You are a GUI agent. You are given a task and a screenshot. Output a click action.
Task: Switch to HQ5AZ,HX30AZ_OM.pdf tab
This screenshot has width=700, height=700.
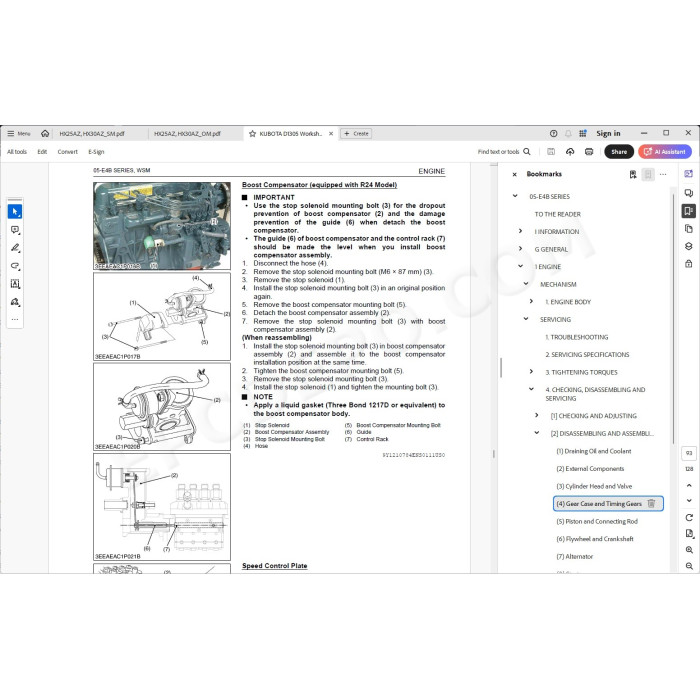coord(187,133)
